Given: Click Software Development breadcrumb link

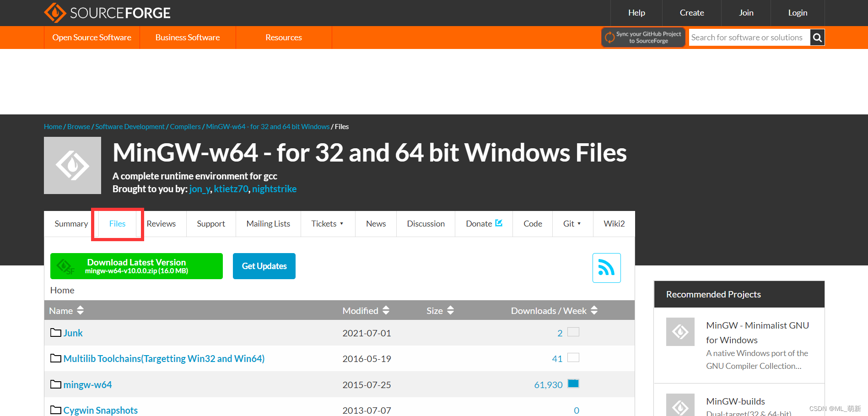Looking at the screenshot, I should 130,127.
